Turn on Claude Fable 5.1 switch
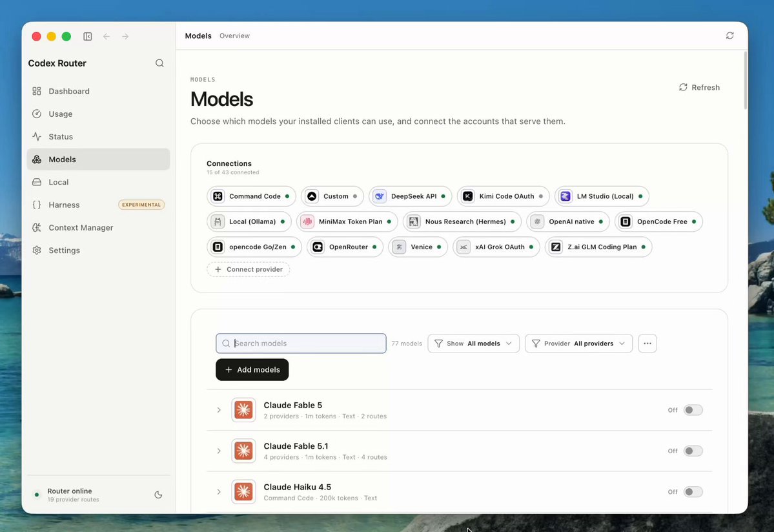This screenshot has height=532, width=774. (x=693, y=451)
